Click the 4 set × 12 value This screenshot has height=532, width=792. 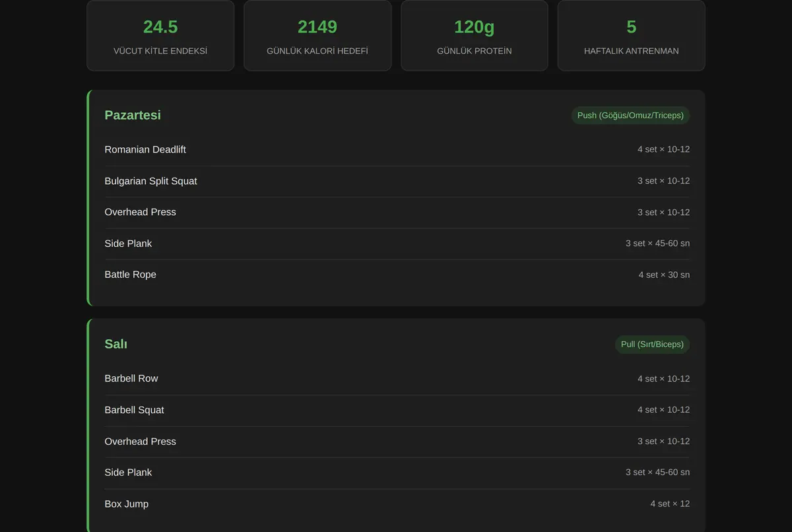pos(670,504)
